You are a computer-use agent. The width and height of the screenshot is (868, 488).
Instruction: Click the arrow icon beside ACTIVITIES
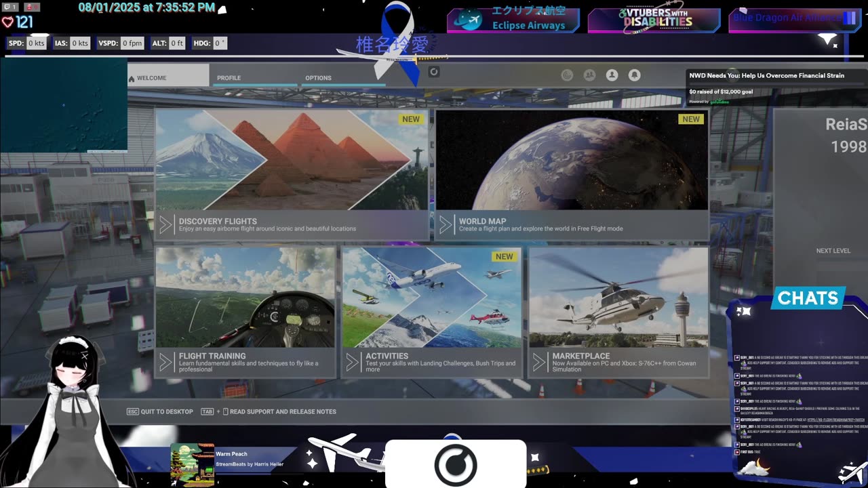tap(352, 363)
